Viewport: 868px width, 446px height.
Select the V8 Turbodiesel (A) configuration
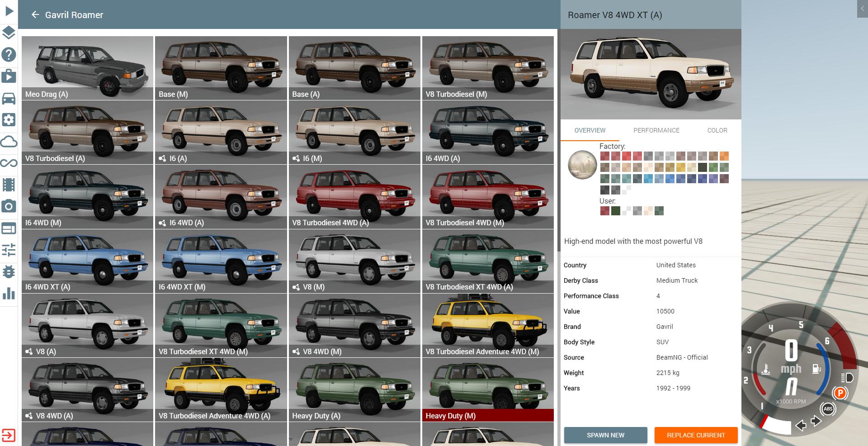click(x=87, y=132)
